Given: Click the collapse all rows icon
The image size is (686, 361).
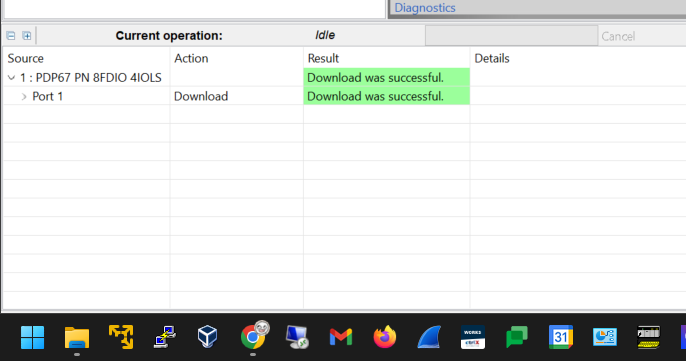Looking at the screenshot, I should point(11,36).
